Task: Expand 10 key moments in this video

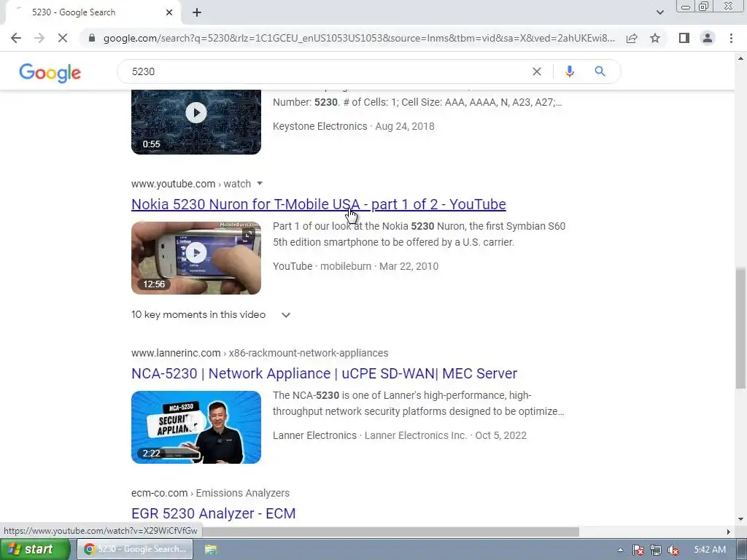Action: pyautogui.click(x=211, y=315)
